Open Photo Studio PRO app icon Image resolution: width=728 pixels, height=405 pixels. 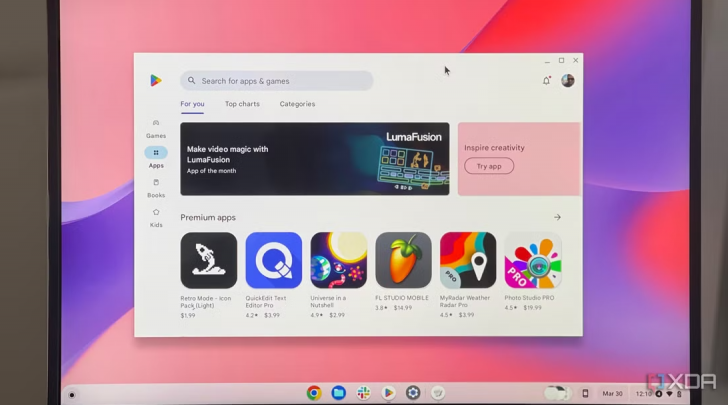coord(533,260)
